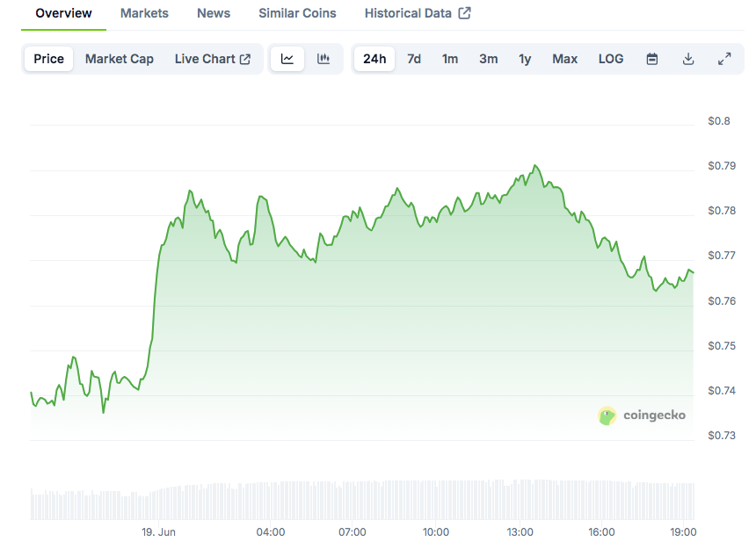The width and height of the screenshot is (756, 549).
Task: Select the Price chart mode
Action: [x=48, y=59]
